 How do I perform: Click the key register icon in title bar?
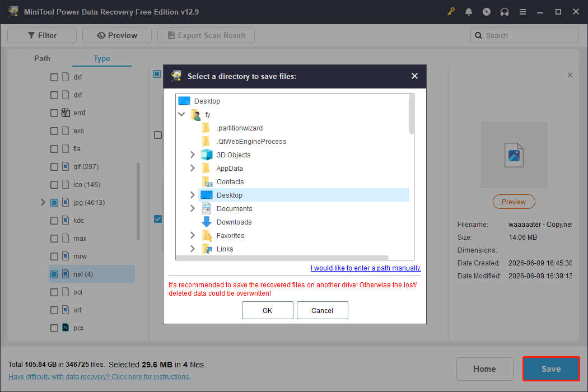coord(451,12)
